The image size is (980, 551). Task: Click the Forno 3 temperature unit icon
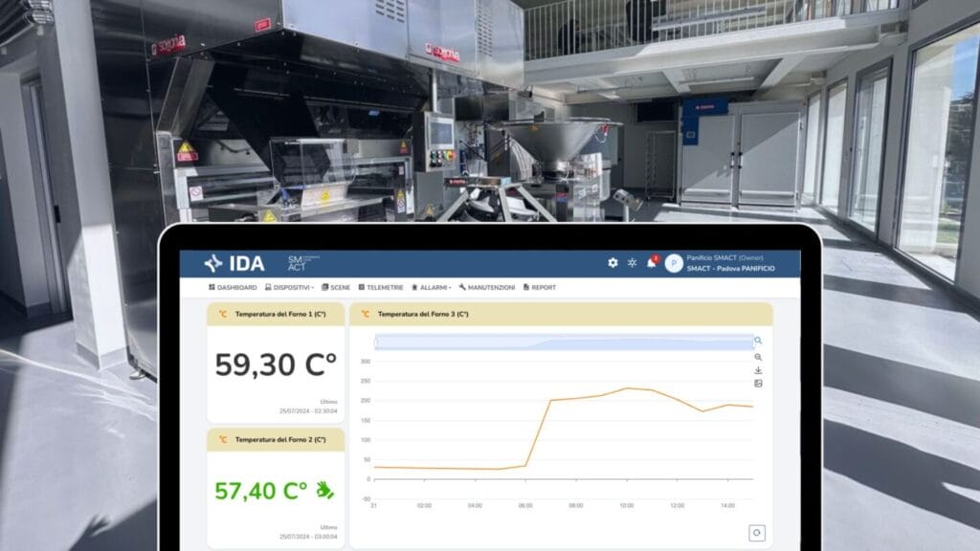click(x=365, y=314)
